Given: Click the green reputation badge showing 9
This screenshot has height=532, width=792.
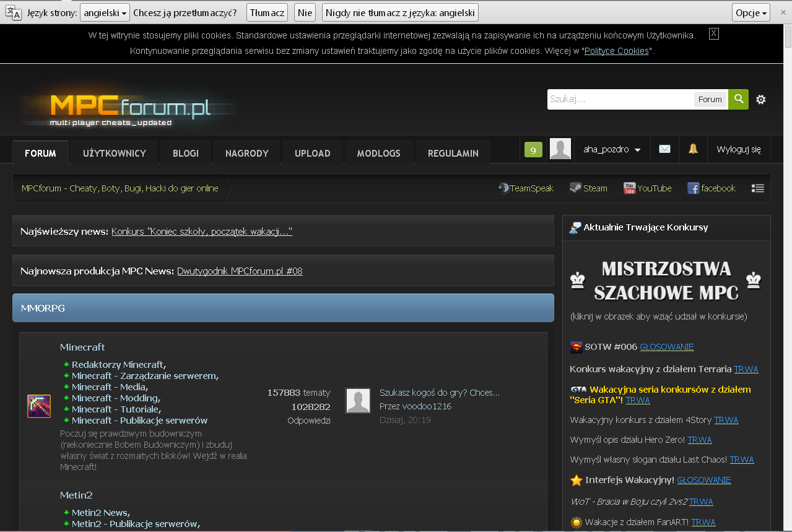Looking at the screenshot, I should pos(533,149).
